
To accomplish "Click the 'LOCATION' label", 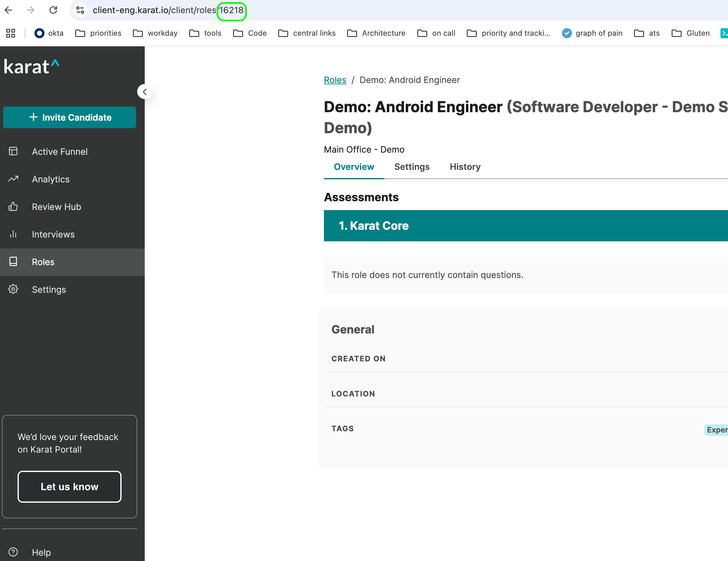I will tap(353, 394).
